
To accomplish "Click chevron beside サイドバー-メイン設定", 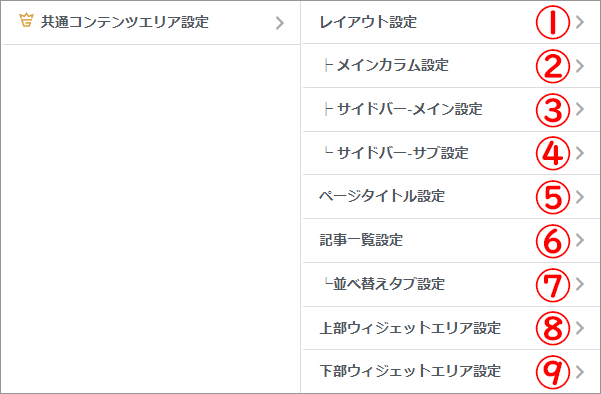I will tap(580, 109).
